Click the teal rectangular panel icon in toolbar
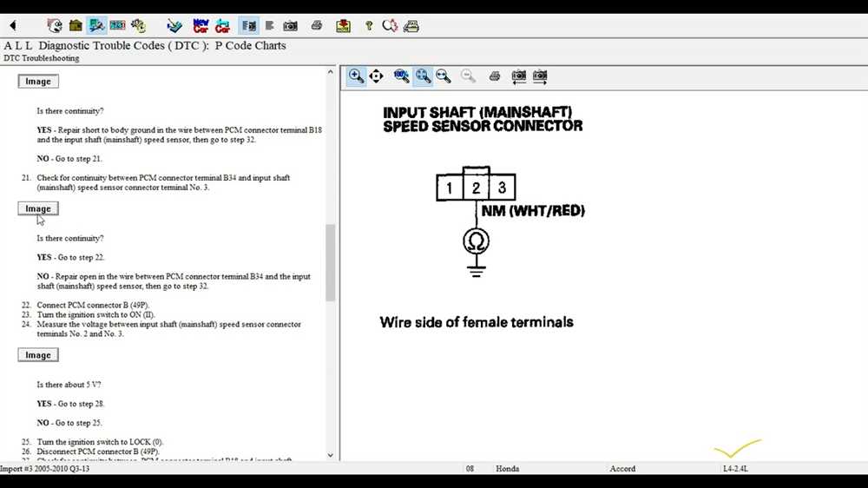The height and width of the screenshot is (488, 868). [117, 25]
